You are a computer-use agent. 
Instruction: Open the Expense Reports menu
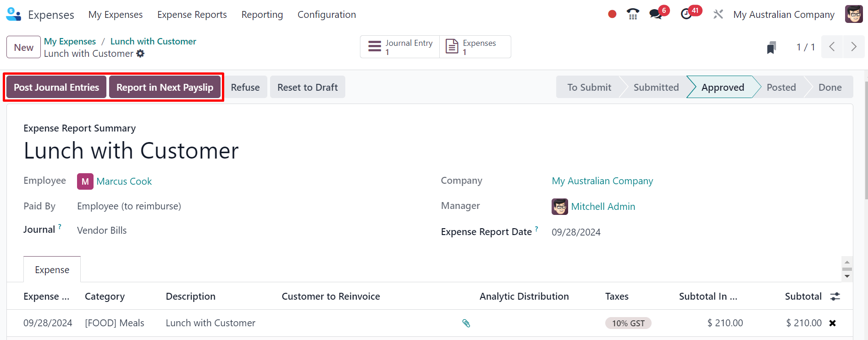192,15
